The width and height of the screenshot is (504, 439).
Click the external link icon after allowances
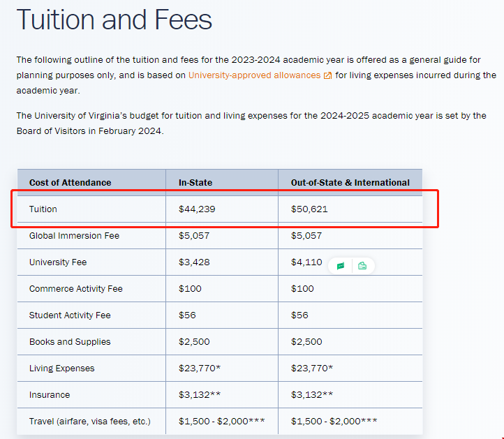click(327, 75)
